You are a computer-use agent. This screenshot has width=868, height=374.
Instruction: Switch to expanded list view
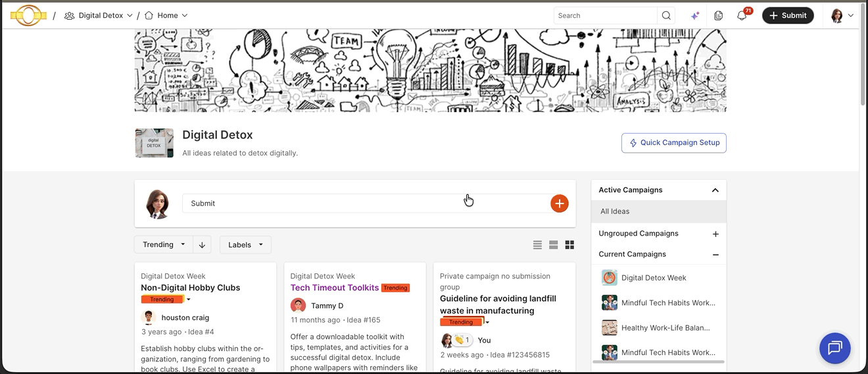click(554, 245)
